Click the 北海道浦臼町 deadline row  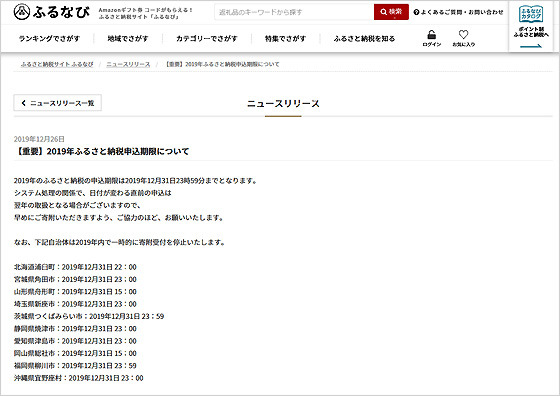(x=75, y=267)
